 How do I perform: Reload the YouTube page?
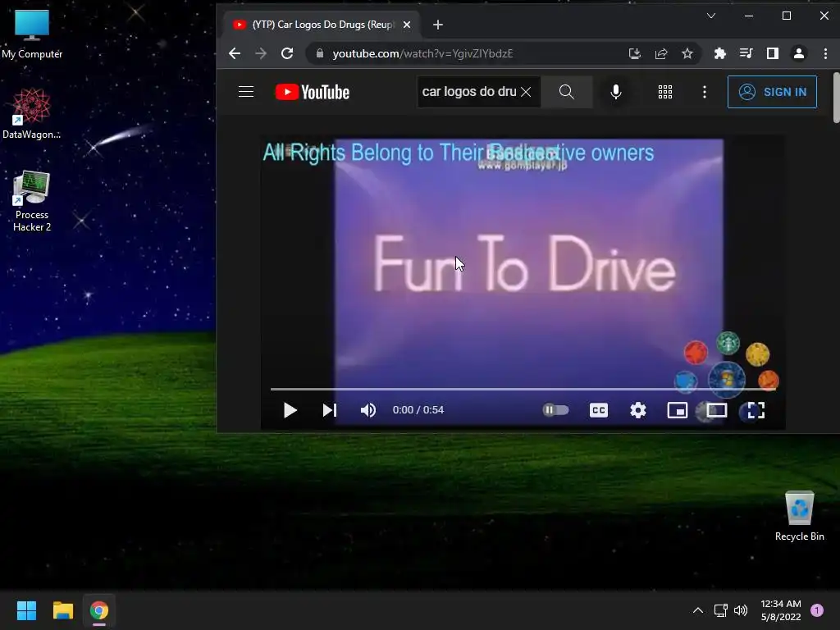[x=287, y=53]
